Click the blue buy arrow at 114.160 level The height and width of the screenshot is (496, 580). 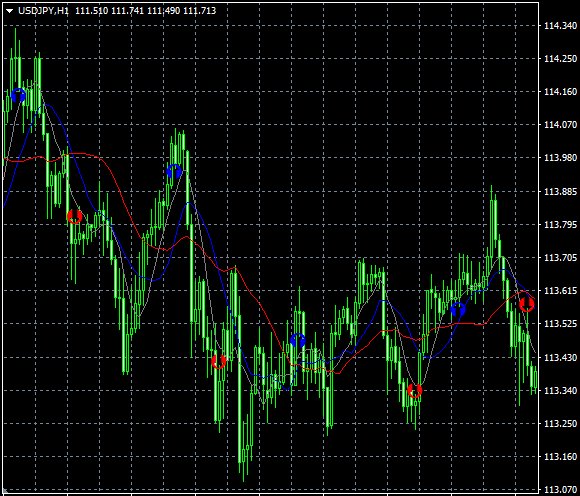(18, 95)
